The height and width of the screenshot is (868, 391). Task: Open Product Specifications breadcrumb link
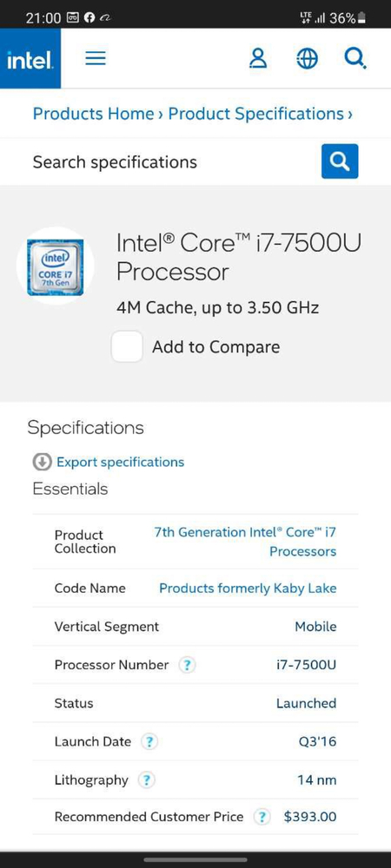(255, 114)
